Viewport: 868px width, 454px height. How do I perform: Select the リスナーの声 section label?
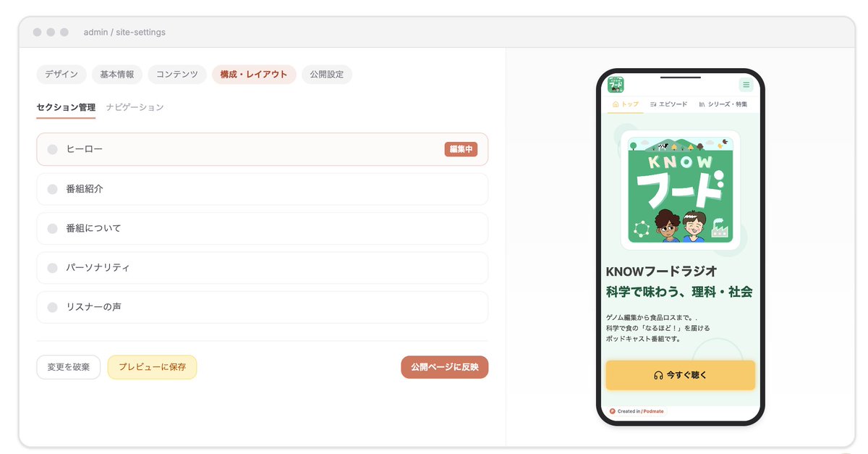point(93,307)
